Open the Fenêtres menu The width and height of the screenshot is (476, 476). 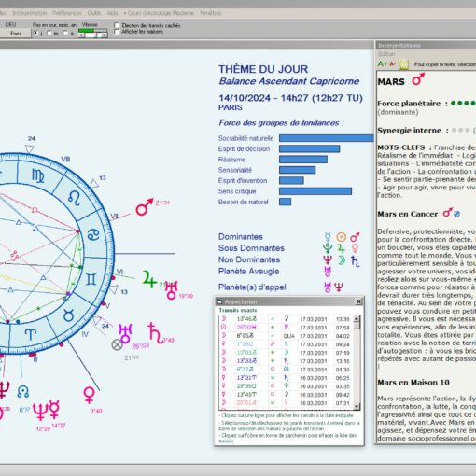211,13
